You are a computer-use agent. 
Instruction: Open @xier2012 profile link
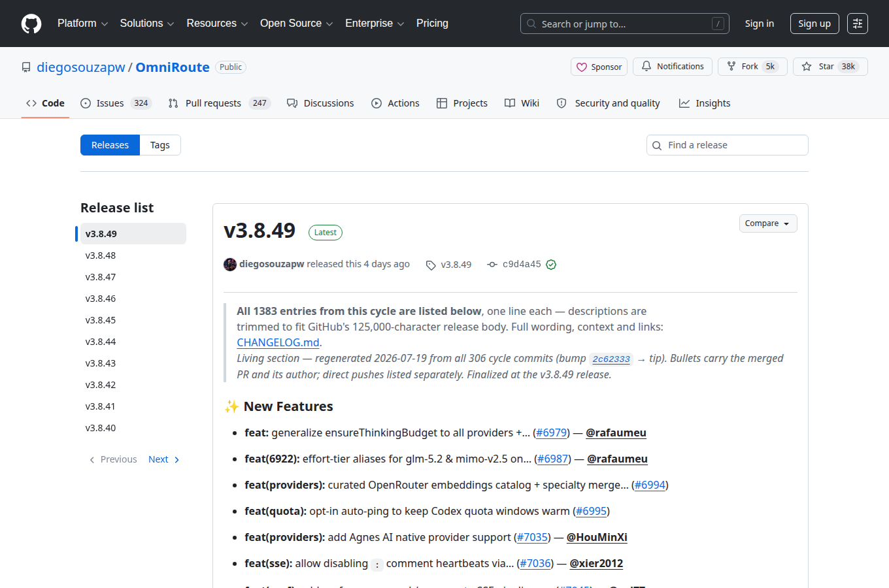[596, 563]
